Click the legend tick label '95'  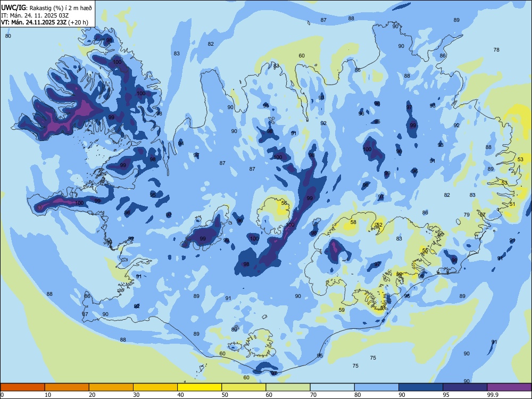[446, 395]
